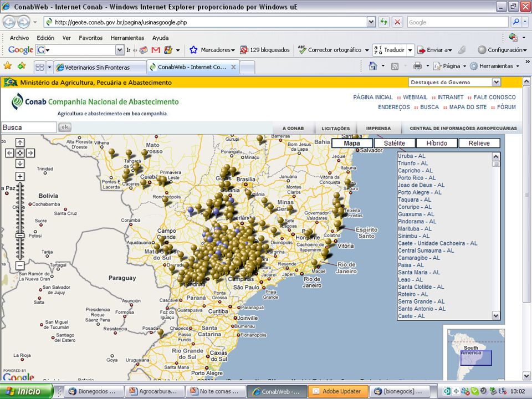
Task: Close the ConabWeb tab
Action: [x=233, y=67]
